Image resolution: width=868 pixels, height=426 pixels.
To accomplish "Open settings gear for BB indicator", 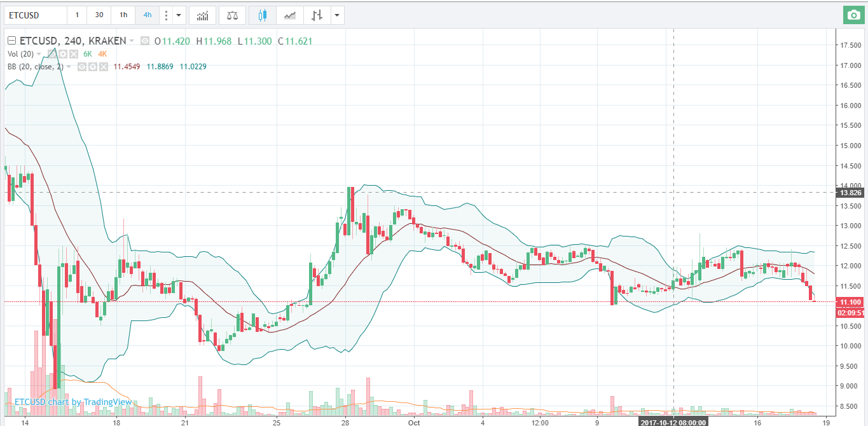I will (x=92, y=67).
